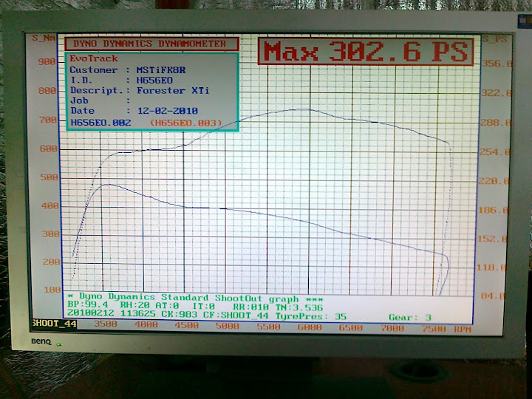The height and width of the screenshot is (399, 532).
Task: Click the green power LED on BenQ monitor
Action: 59,345
